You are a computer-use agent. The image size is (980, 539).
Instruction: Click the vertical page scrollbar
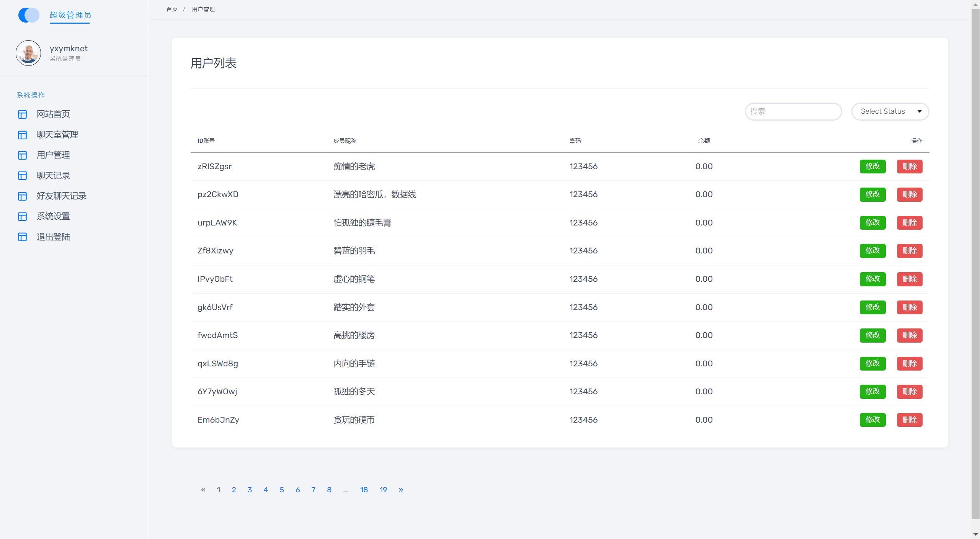coord(975,264)
